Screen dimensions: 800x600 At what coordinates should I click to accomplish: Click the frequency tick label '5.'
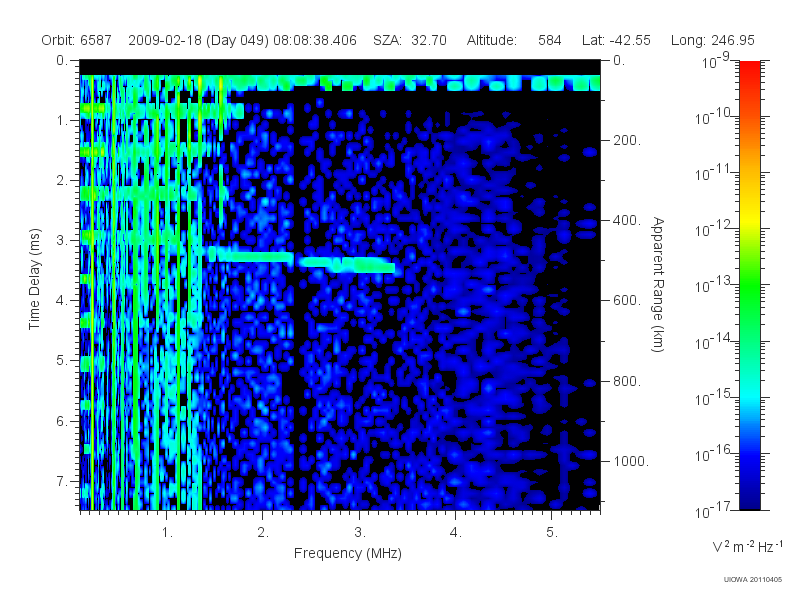coord(552,532)
